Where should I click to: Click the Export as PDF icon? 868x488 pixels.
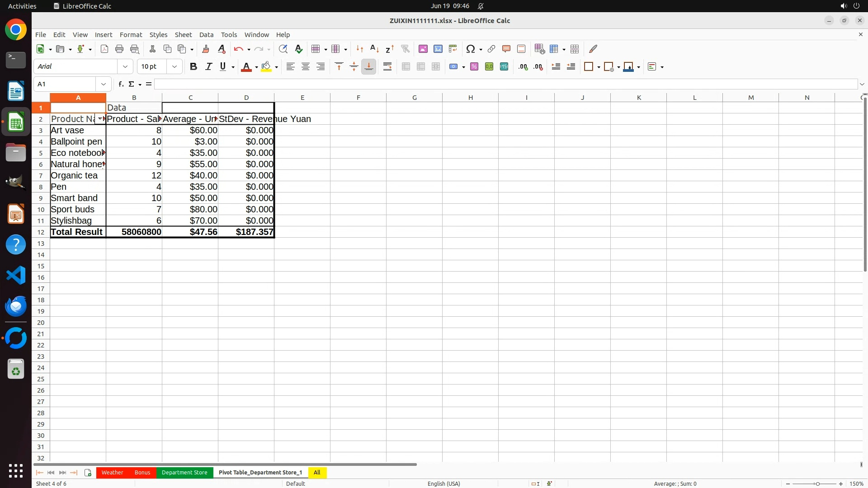point(104,49)
